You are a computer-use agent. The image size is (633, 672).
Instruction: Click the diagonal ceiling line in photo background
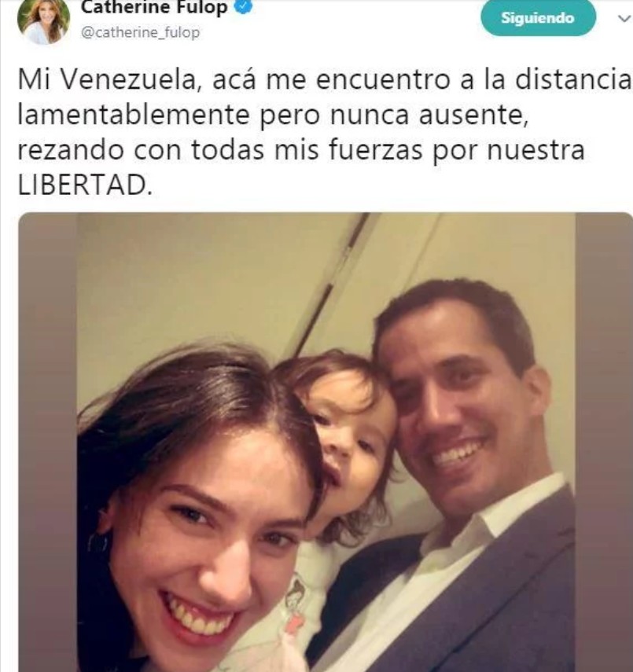coord(330,283)
